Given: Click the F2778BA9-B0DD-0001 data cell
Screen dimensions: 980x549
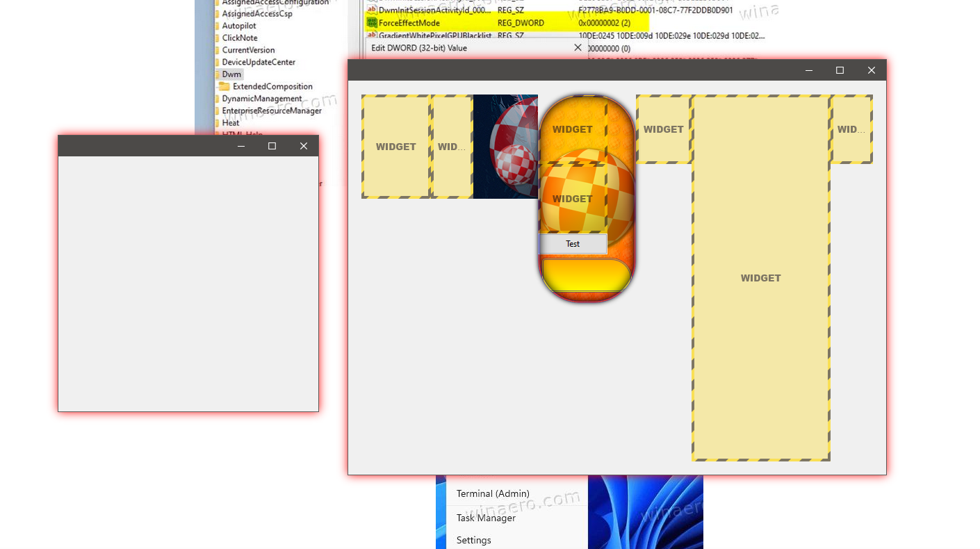Looking at the screenshot, I should coord(655,10).
